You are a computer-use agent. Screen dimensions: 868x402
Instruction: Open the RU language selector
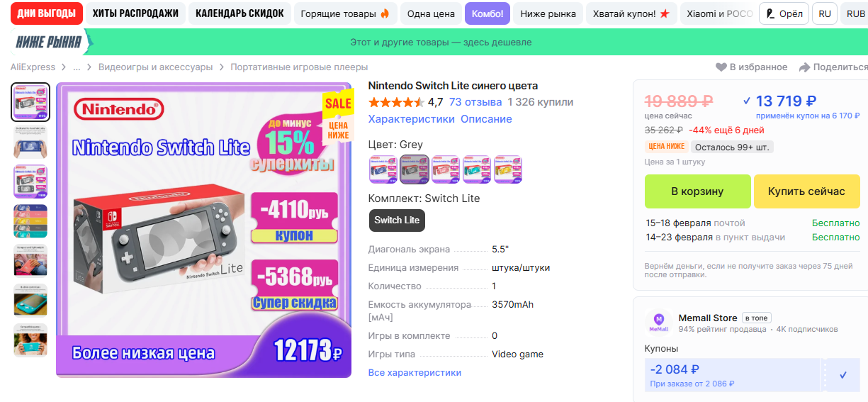[825, 13]
